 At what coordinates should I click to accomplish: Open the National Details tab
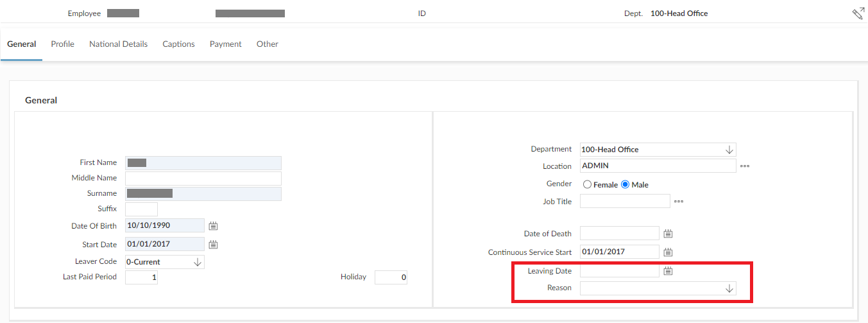point(119,44)
